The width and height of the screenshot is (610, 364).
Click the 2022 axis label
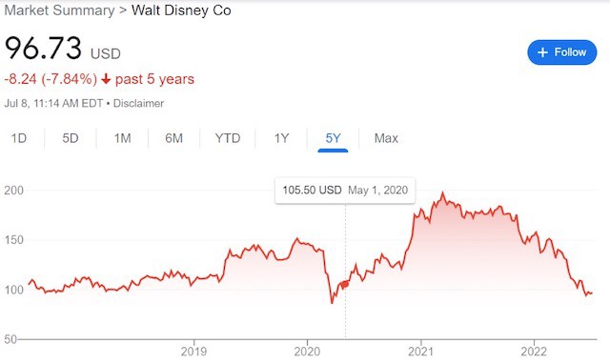[x=534, y=352]
